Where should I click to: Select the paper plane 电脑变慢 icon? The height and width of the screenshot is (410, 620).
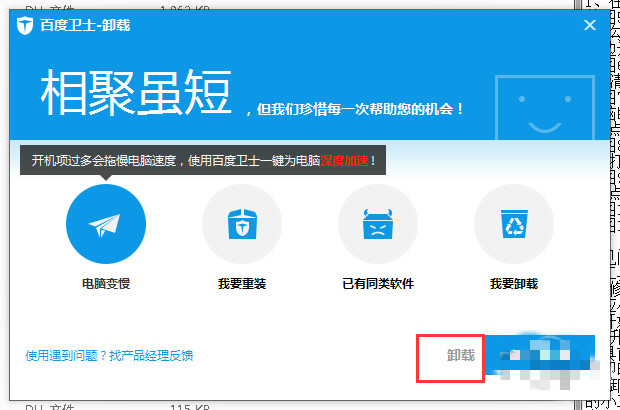(x=106, y=224)
